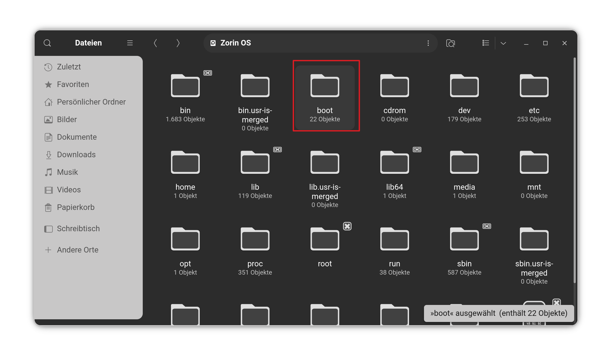Image resolution: width=612 pixels, height=364 pixels.
Task: Click the vertical scrollbar of the file grid
Action: [x=575, y=170]
